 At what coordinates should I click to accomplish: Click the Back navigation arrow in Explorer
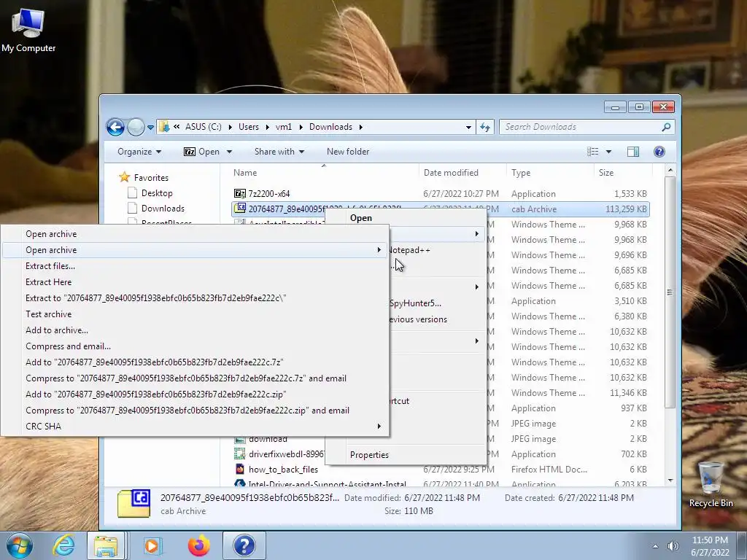tap(115, 127)
